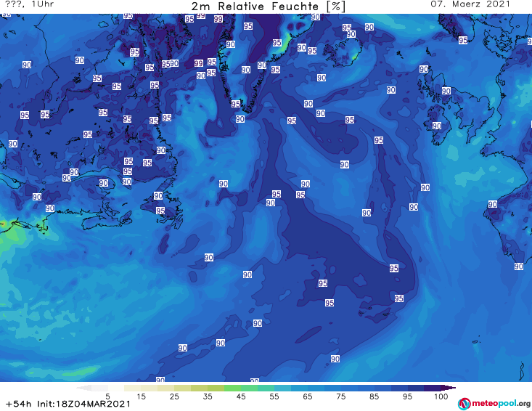Click the pointed arrow cap ending the color scale

(x=449, y=388)
